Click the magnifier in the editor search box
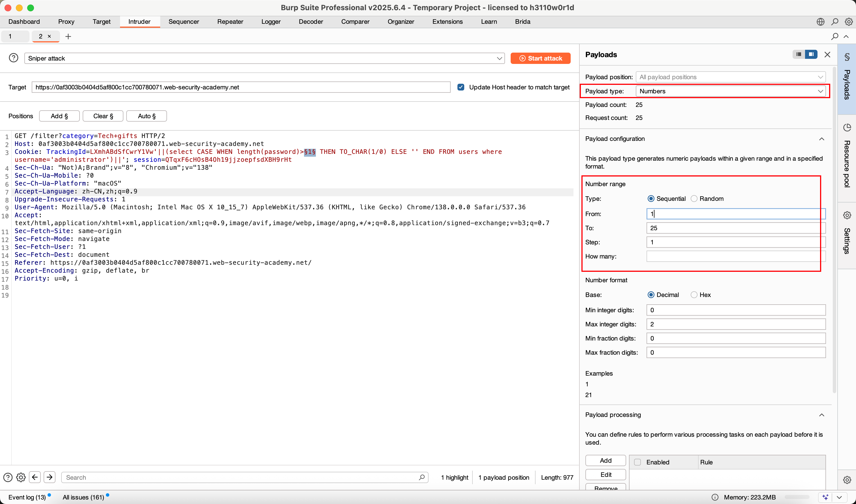The height and width of the screenshot is (504, 856). coord(422,477)
